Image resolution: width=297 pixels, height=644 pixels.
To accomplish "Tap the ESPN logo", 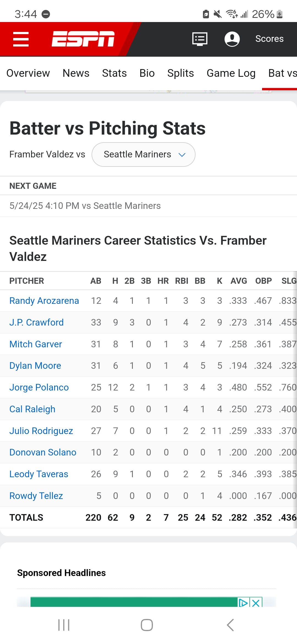I will [83, 39].
